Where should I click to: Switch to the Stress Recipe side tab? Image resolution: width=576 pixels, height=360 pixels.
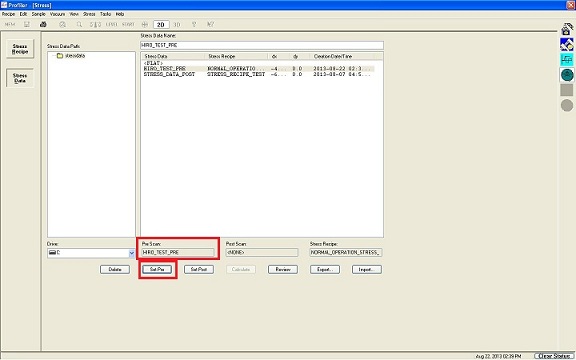pyautogui.click(x=20, y=49)
